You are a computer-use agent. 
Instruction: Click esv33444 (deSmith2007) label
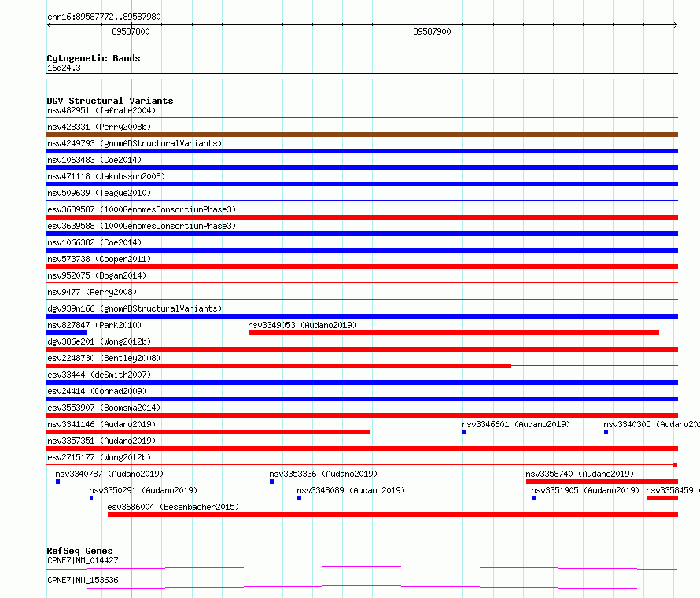click(99, 375)
